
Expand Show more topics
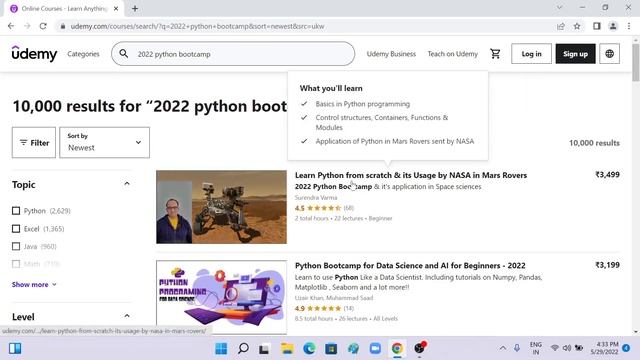[34, 284]
